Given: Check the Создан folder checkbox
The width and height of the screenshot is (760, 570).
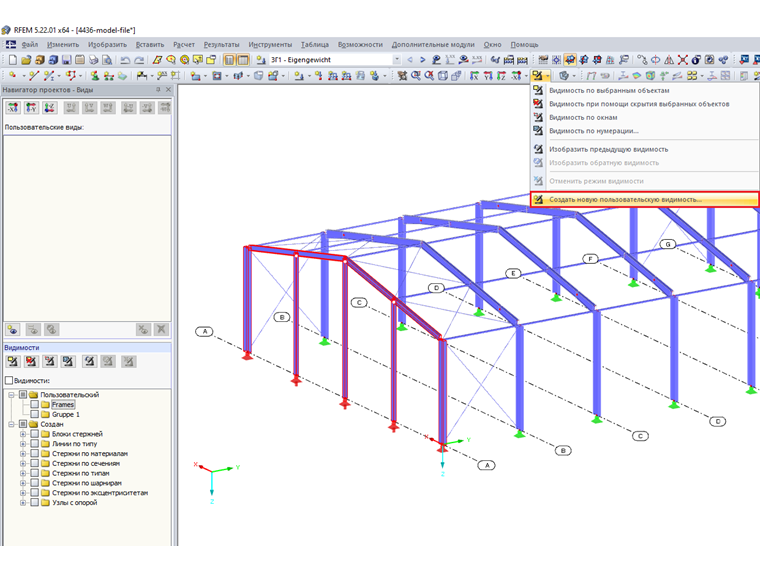Looking at the screenshot, I should 23,424.
